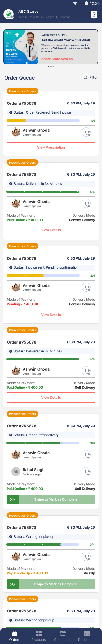Click View Details for Pending ₹400.00 order

pyautogui.click(x=51, y=315)
